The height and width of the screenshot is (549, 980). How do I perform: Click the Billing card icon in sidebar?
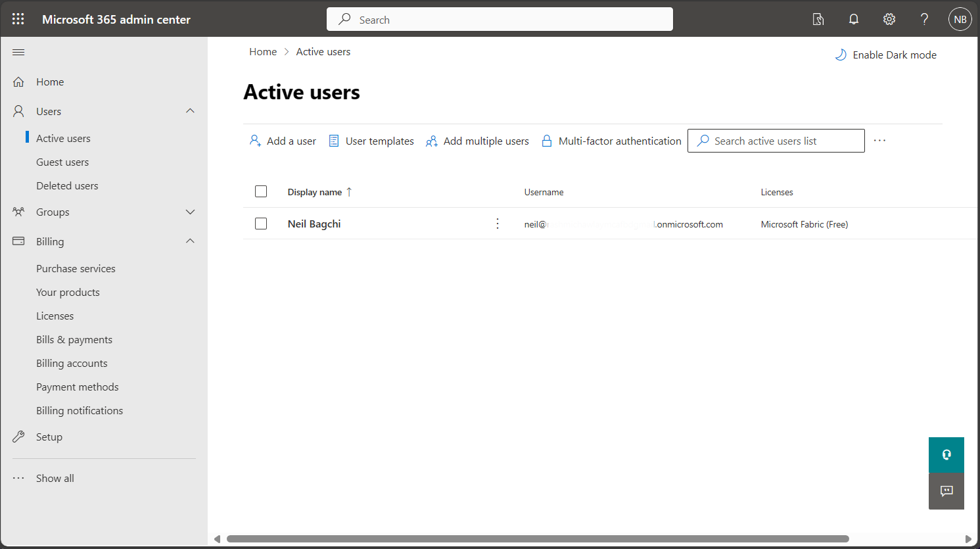[x=18, y=241]
